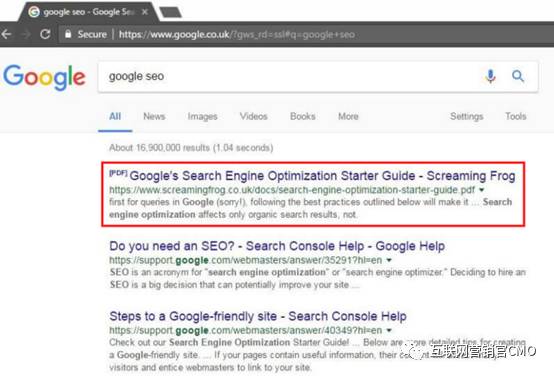Screen dimensions: 554x376
Task: Expand dropdown arrow after answer/35291 URL
Action: [389, 260]
